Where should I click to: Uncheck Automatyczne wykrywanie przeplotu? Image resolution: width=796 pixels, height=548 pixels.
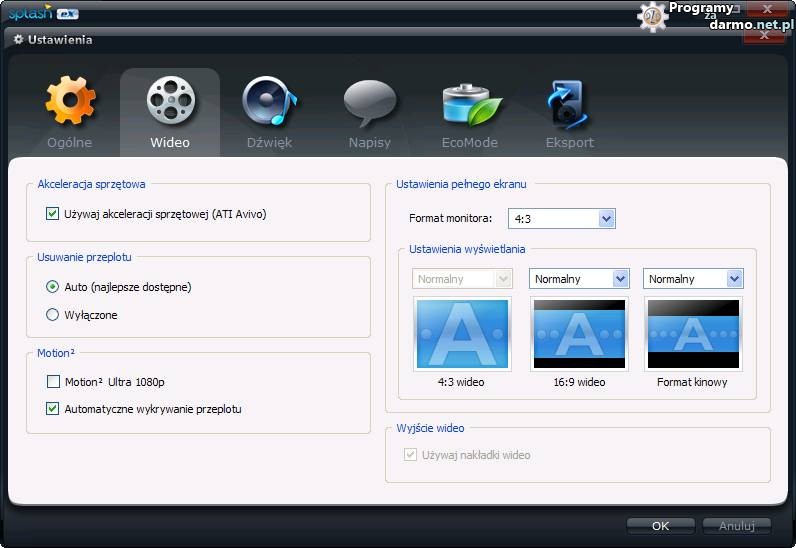[x=53, y=409]
